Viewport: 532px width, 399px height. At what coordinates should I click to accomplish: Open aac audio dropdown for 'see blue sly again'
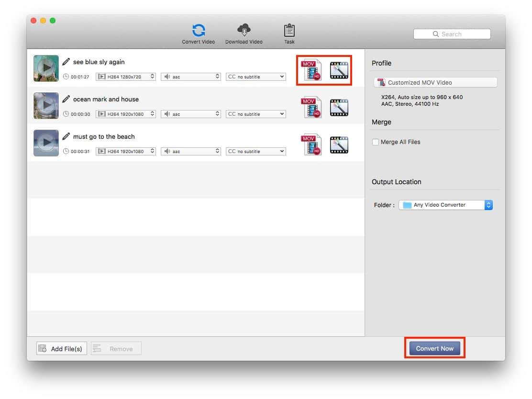191,77
